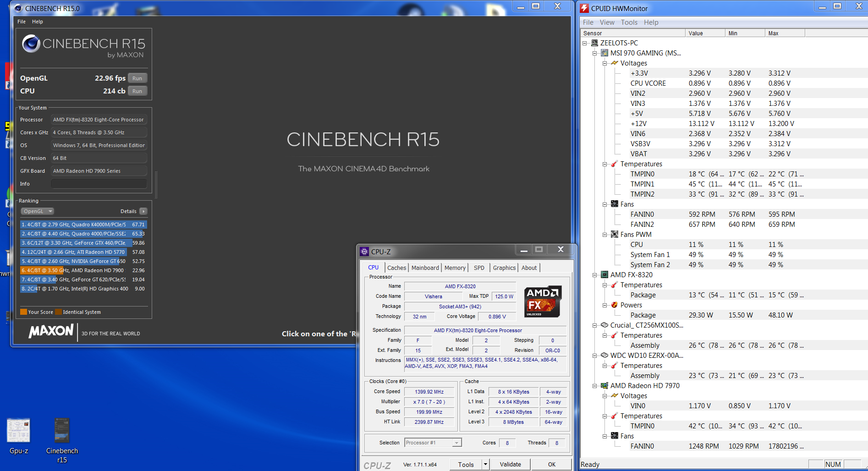Select the AMD Radeon HD 7970 node icon
Viewport: 868px width, 471px height.
point(604,386)
